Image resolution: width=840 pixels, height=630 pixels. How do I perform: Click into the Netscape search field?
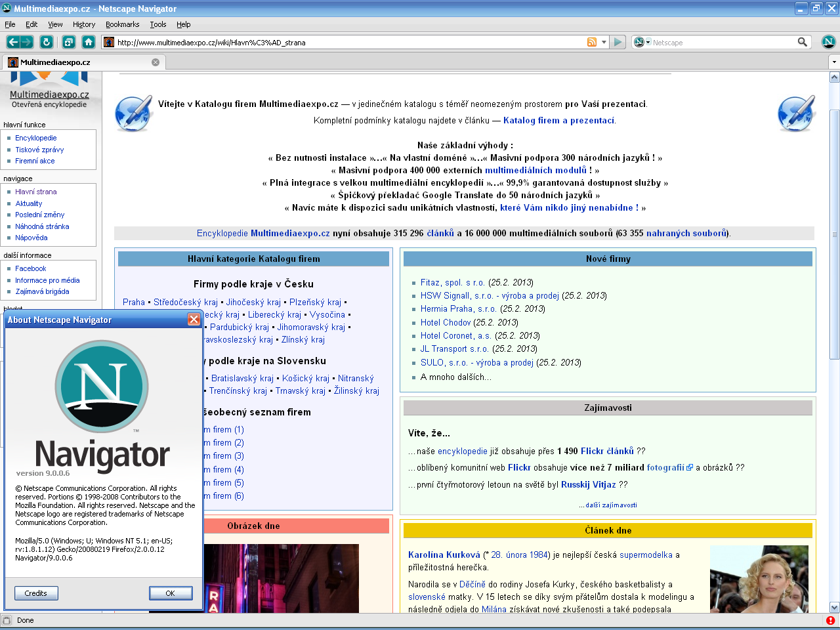click(x=722, y=43)
